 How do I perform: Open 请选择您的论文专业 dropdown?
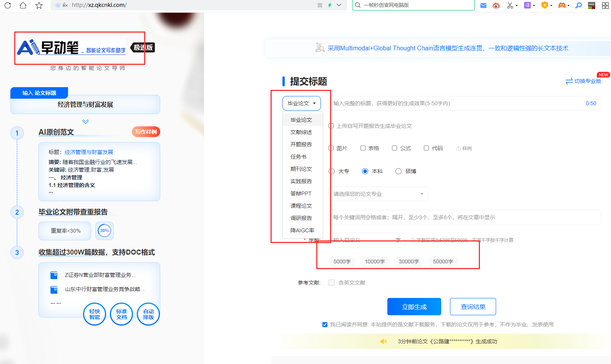[378, 194]
